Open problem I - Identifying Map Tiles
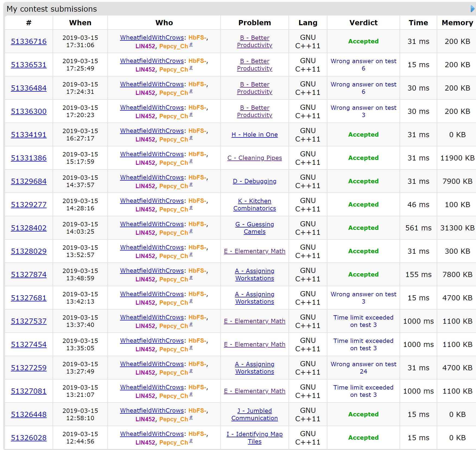Screen dimensions: 476x450 coord(255,438)
